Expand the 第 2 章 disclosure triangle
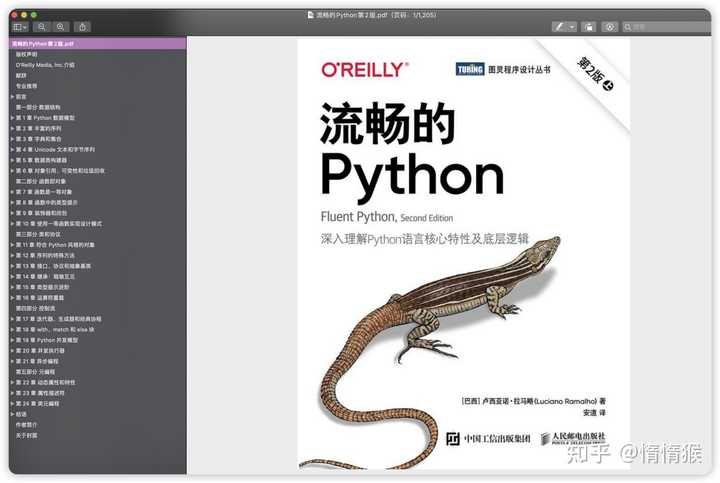This screenshot has width=720, height=483. point(12,128)
